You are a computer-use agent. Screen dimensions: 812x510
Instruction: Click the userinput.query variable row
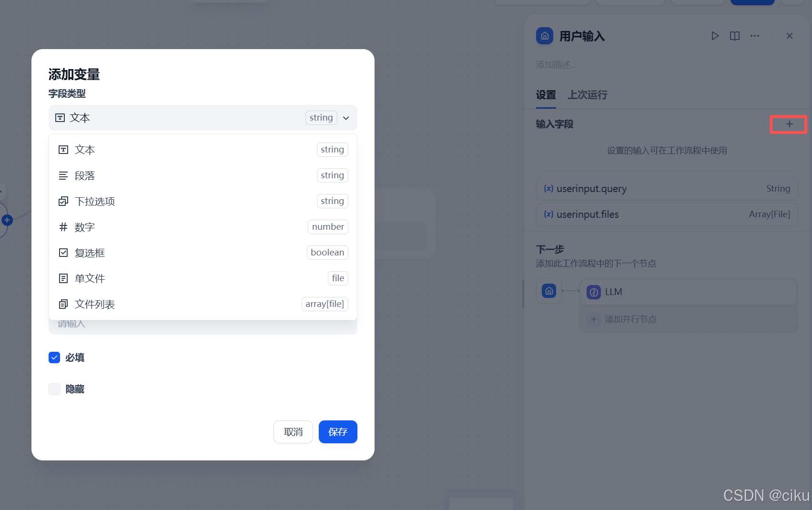click(667, 189)
